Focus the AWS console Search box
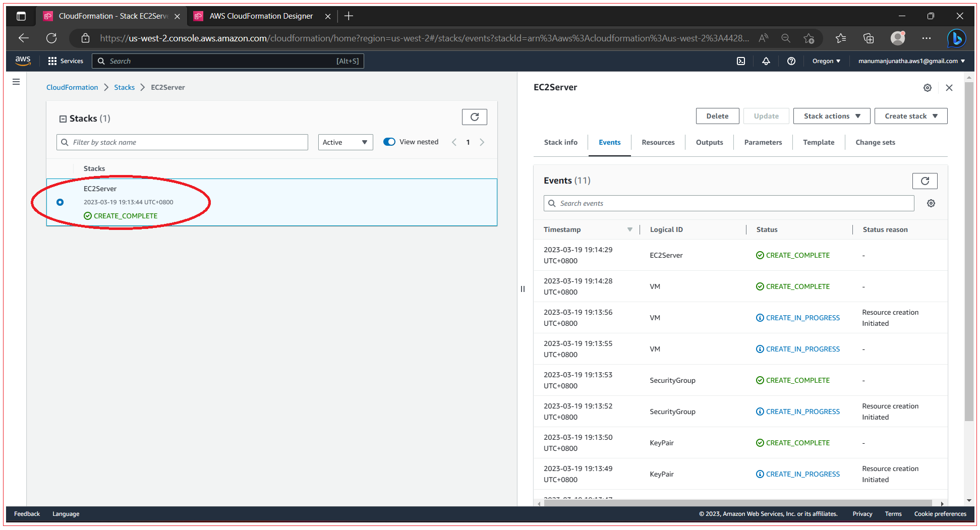The width and height of the screenshot is (980, 530). [x=227, y=61]
